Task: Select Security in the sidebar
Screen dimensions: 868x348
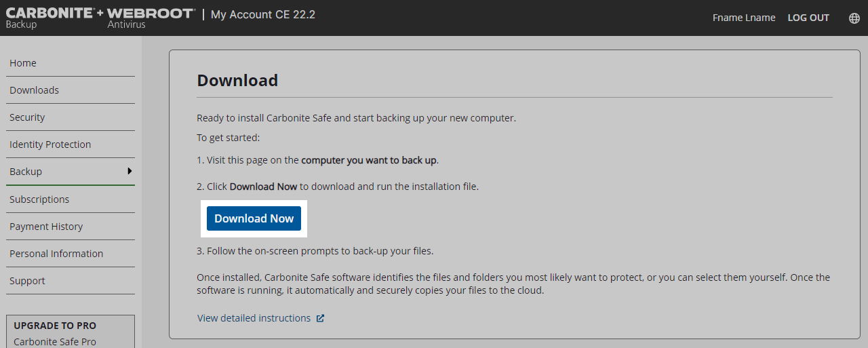Action: [x=27, y=117]
